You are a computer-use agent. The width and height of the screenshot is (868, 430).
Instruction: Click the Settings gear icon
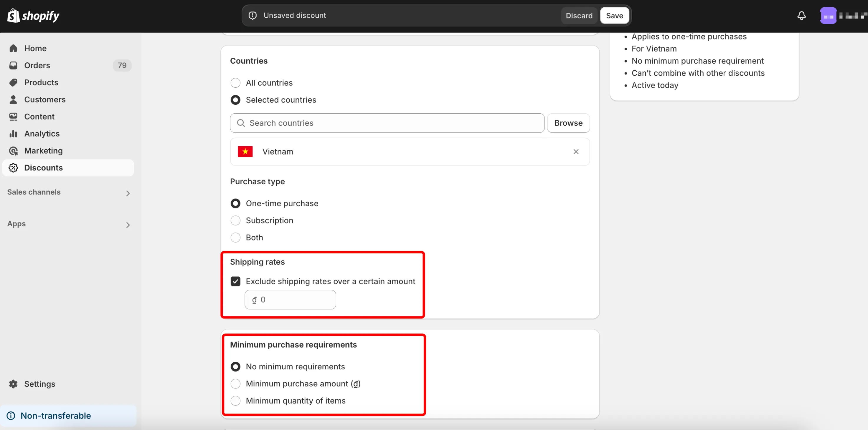pos(14,384)
